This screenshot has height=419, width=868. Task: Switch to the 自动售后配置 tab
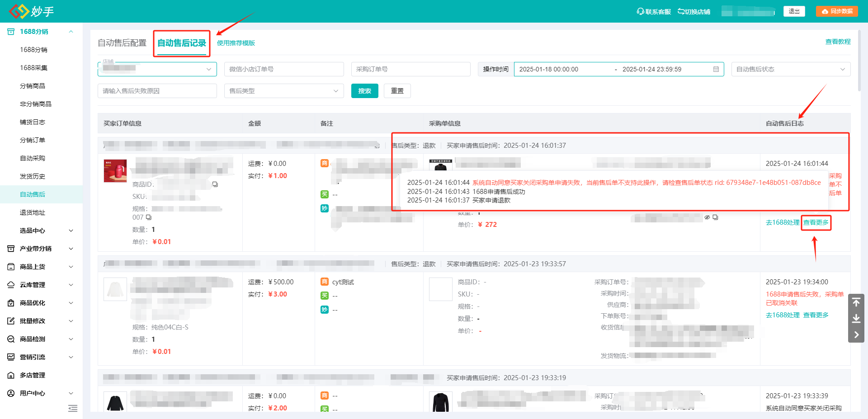122,43
